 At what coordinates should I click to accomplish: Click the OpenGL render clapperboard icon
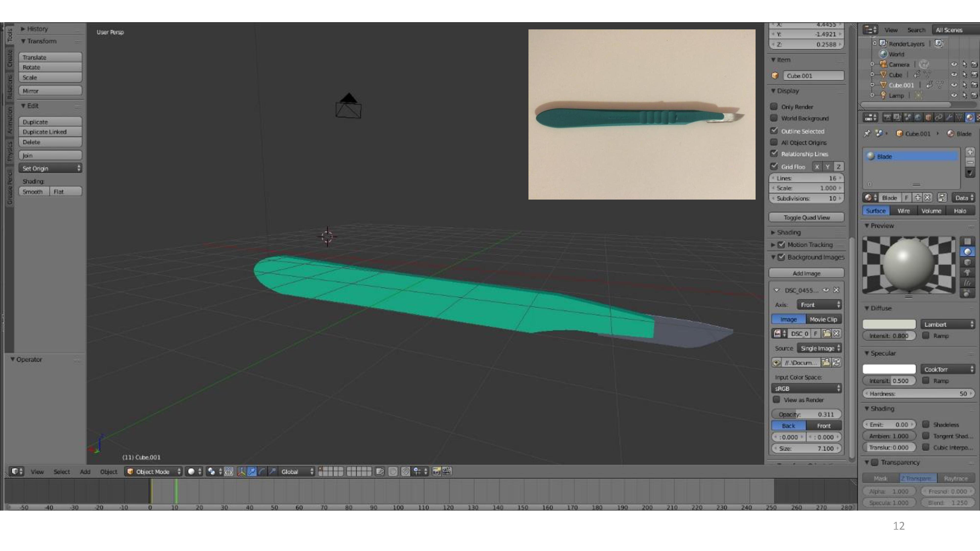tap(447, 471)
